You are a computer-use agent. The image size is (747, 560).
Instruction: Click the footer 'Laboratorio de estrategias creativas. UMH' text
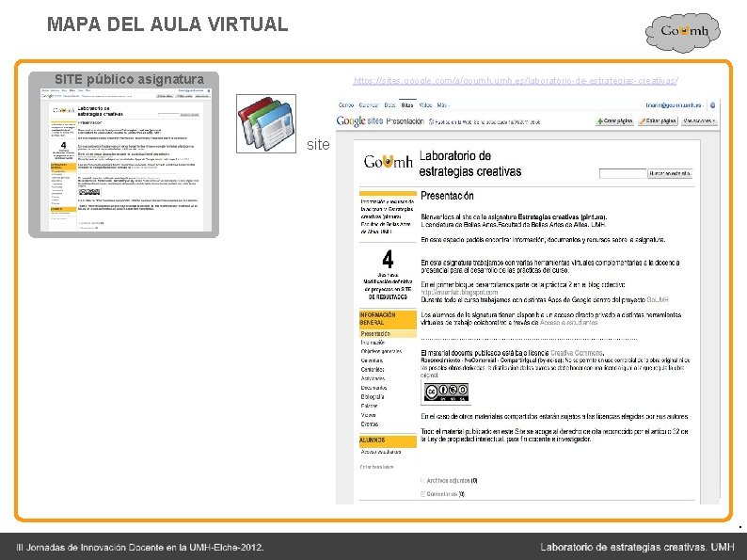coord(637,547)
